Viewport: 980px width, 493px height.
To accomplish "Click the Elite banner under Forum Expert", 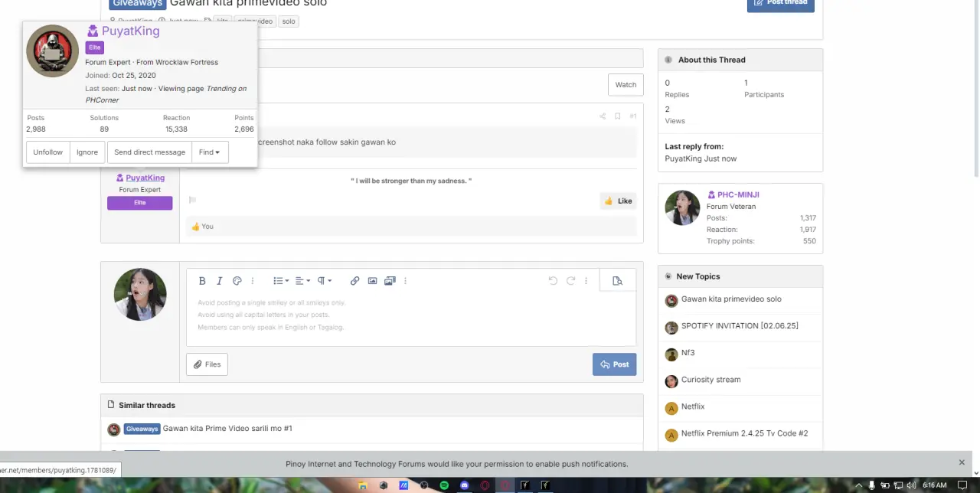I will pyautogui.click(x=139, y=203).
